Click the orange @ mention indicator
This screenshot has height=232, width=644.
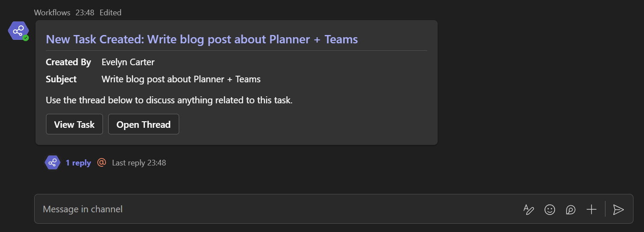pos(102,162)
